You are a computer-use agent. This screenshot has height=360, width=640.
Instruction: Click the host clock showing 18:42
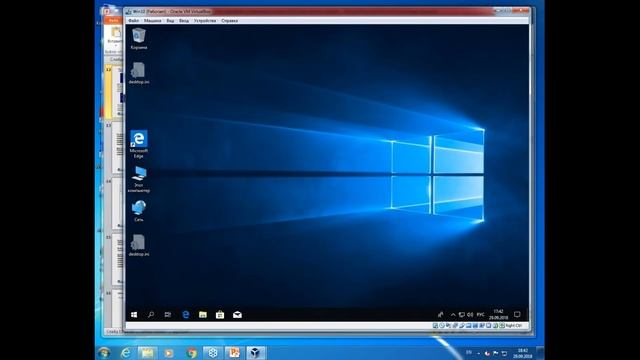coord(523,353)
